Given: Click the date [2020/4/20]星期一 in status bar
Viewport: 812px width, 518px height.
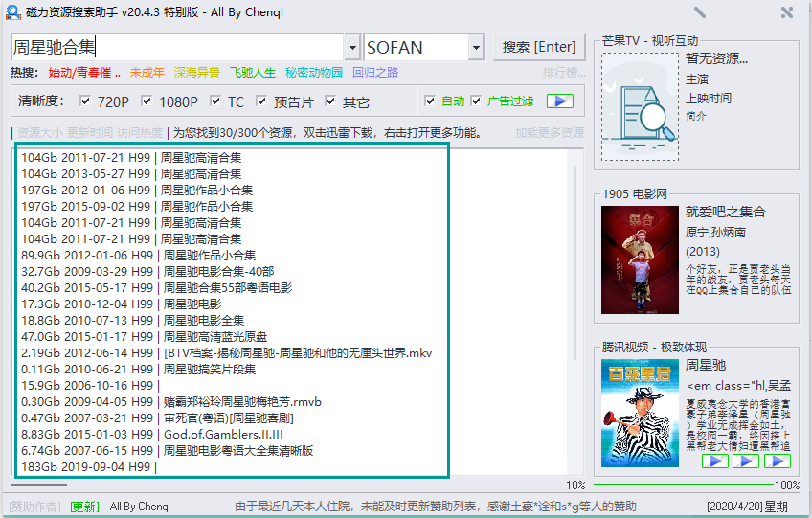Looking at the screenshot, I should tap(753, 507).
